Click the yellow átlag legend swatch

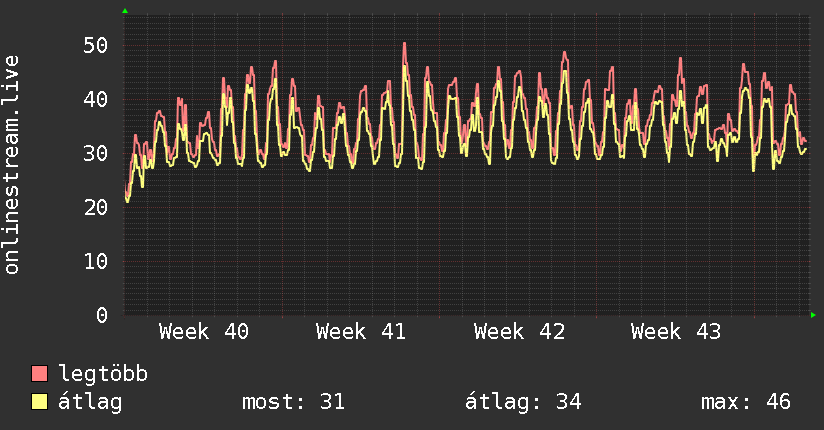coord(39,402)
